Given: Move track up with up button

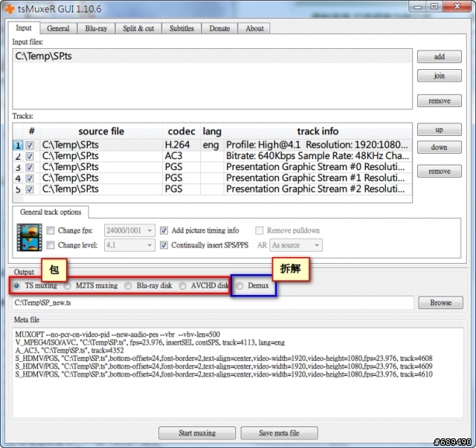Looking at the screenshot, I should (440, 129).
